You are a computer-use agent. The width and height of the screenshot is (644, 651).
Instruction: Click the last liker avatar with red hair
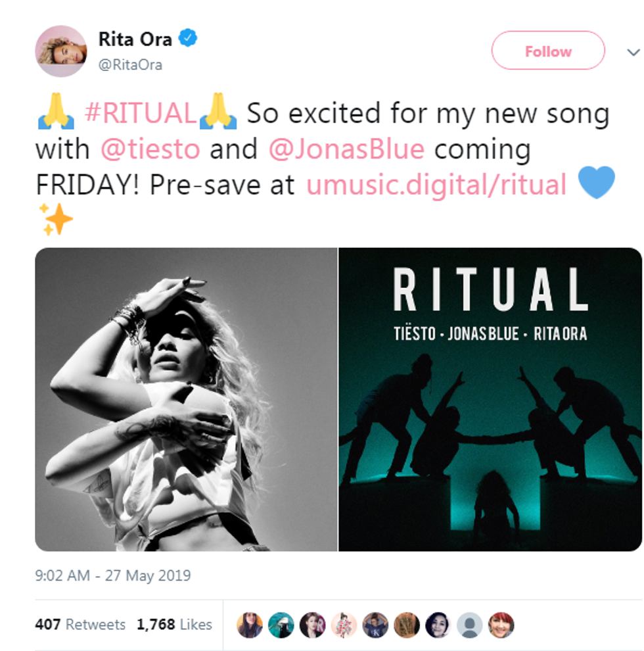(x=501, y=625)
